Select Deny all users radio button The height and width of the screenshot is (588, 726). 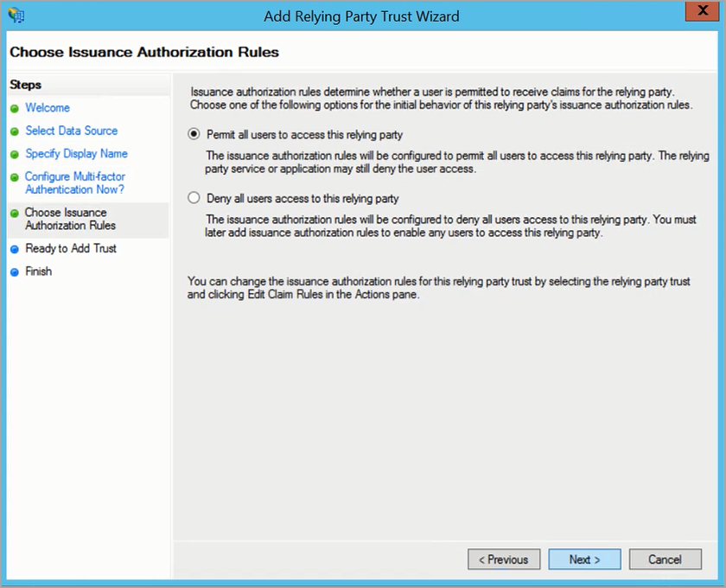point(194,198)
